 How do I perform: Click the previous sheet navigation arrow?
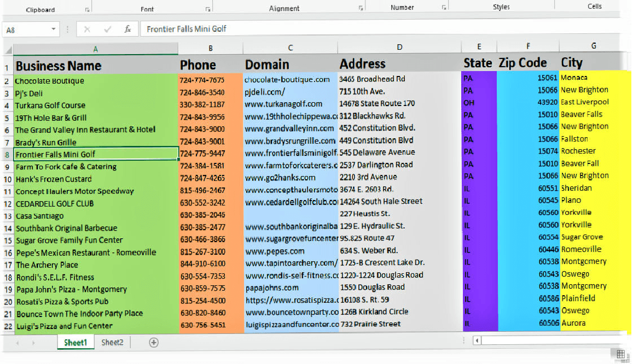[x=18, y=343]
